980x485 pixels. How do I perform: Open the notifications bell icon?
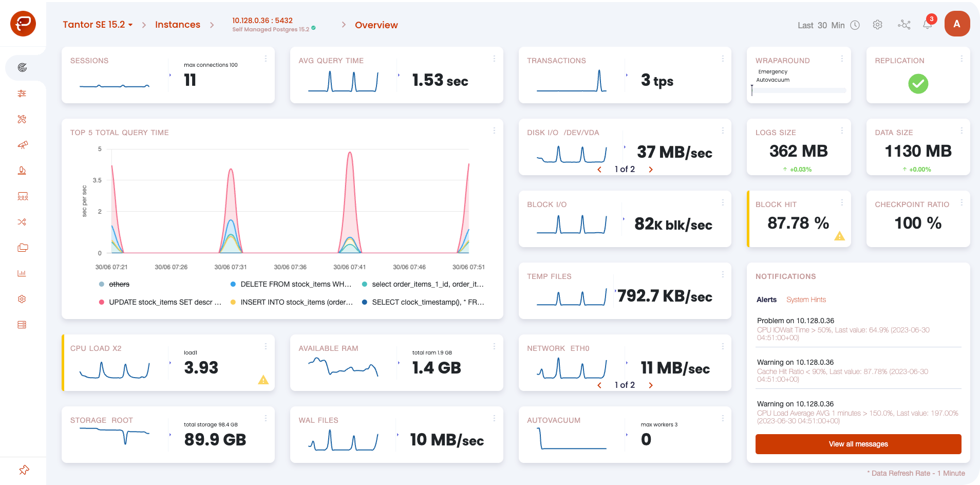pos(928,25)
